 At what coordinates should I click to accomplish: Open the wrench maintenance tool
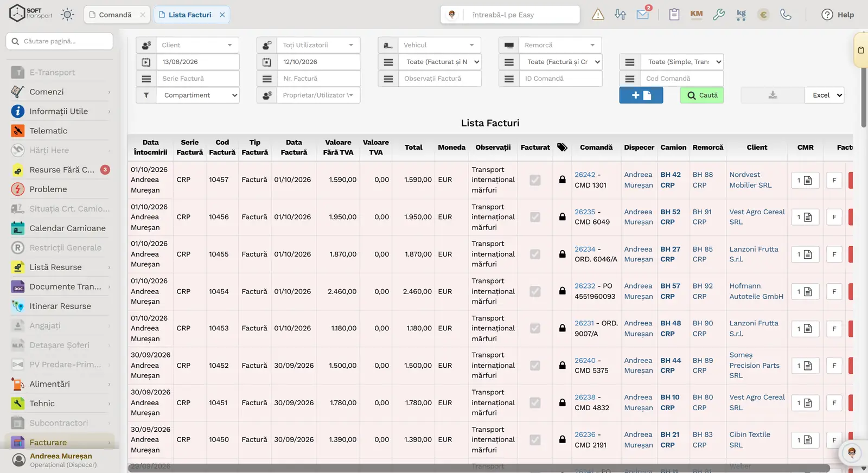[x=719, y=15]
